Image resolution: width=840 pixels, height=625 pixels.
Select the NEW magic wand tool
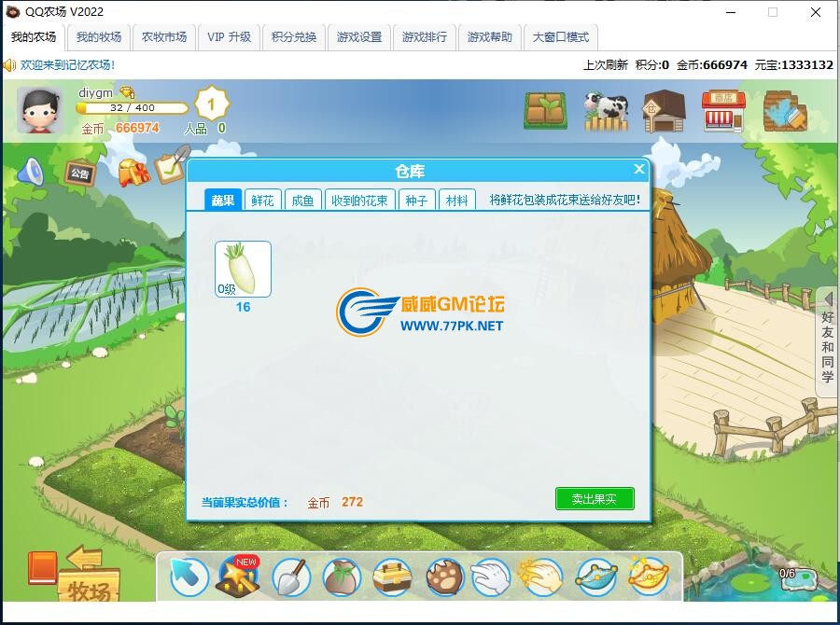click(239, 576)
